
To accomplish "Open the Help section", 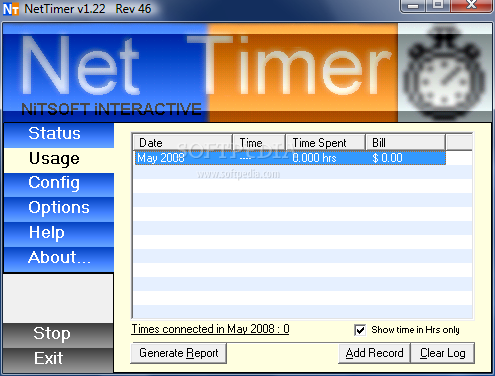I will click(59, 234).
